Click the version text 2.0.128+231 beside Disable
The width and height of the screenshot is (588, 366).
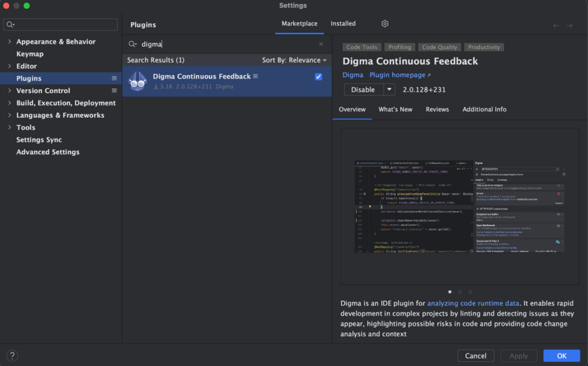[424, 90]
